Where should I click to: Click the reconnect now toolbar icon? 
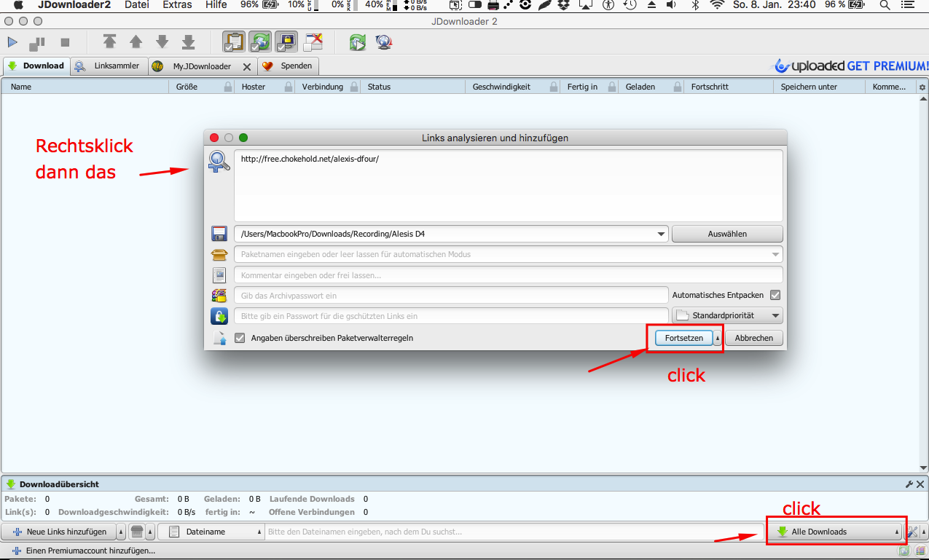tap(357, 42)
